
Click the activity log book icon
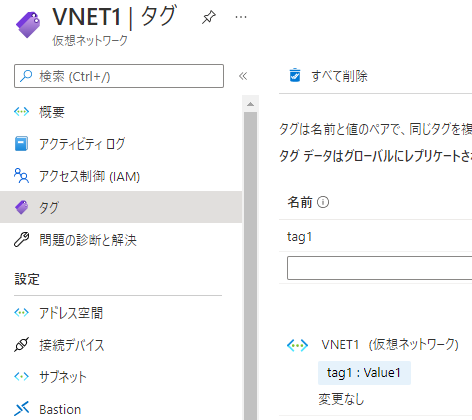pos(22,144)
